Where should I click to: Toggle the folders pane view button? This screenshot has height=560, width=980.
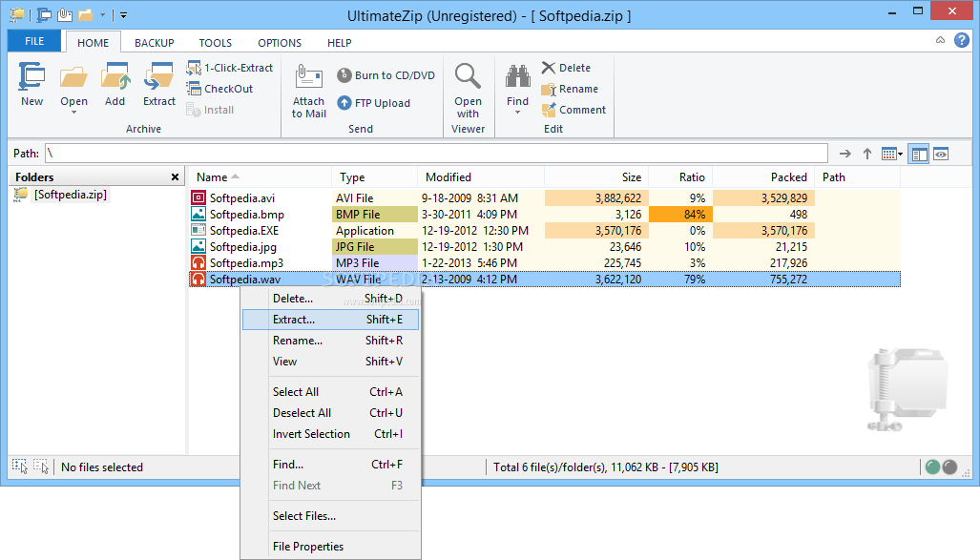(919, 154)
